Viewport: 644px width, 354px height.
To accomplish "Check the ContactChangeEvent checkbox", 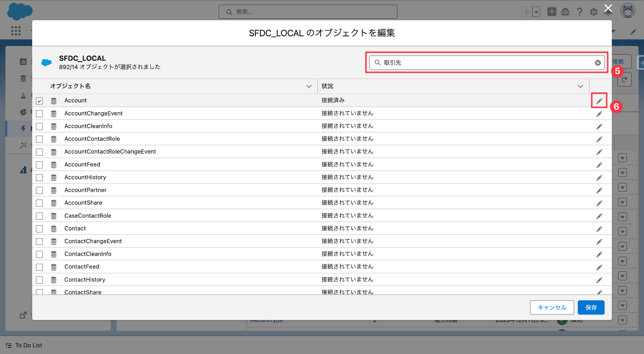I will tap(40, 241).
